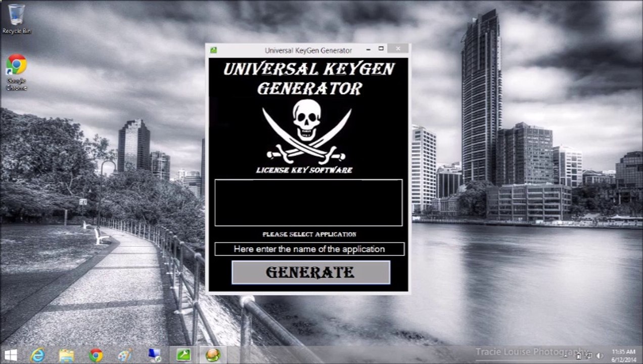This screenshot has height=364, width=643.
Task: Open File Explorer from the taskbar
Action: (66, 355)
